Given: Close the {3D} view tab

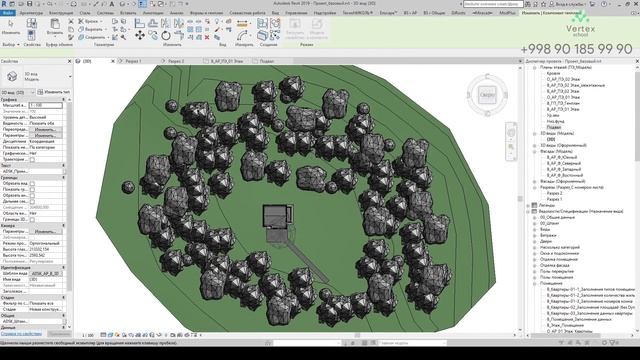Looking at the screenshot, I should click(113, 61).
